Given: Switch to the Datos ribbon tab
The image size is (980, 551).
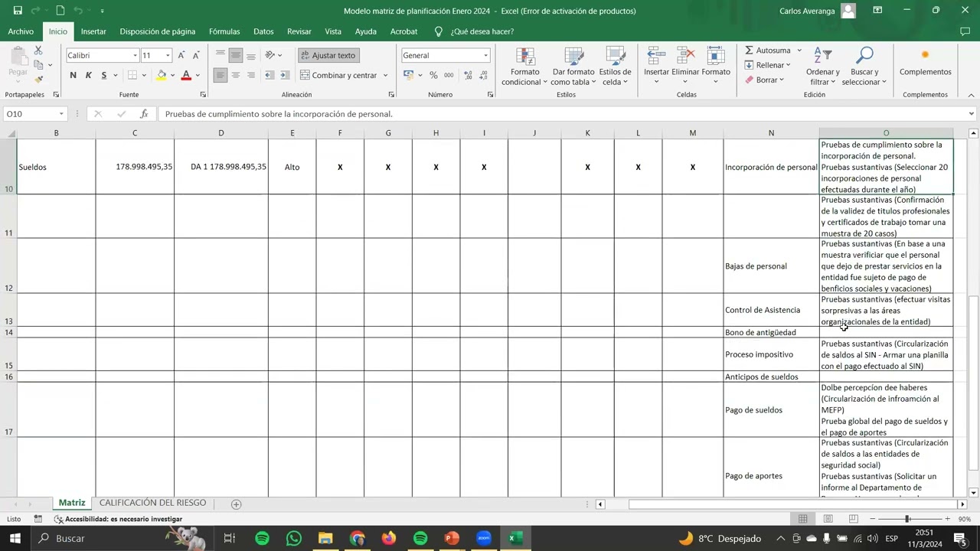Looking at the screenshot, I should pyautogui.click(x=263, y=31).
